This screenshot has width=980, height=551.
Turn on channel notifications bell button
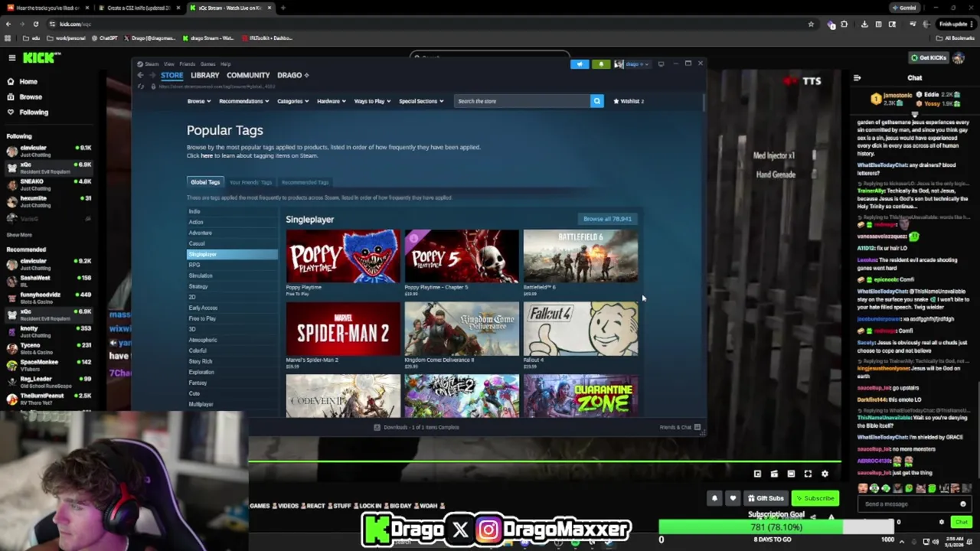pyautogui.click(x=714, y=498)
